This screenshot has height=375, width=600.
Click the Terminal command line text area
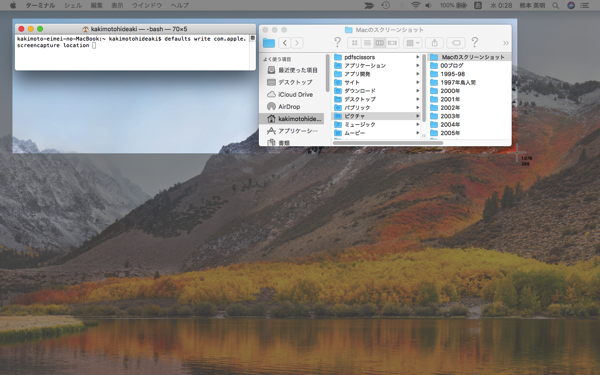pyautogui.click(x=132, y=52)
